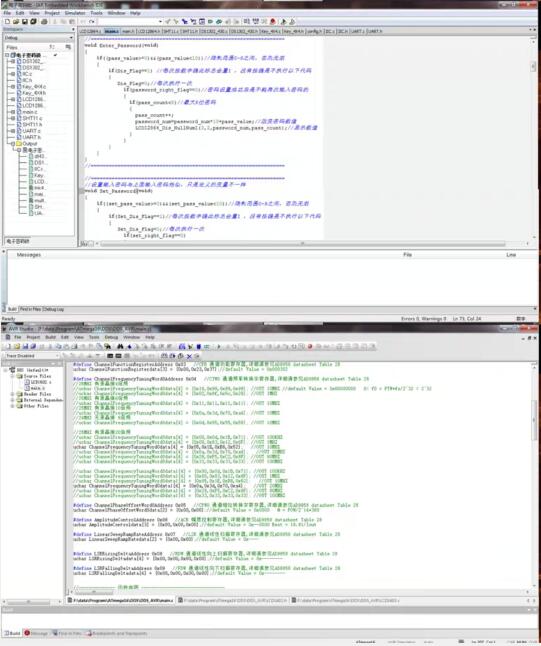Expand IIC.c node in IAR workspace tree

[x=13, y=74]
